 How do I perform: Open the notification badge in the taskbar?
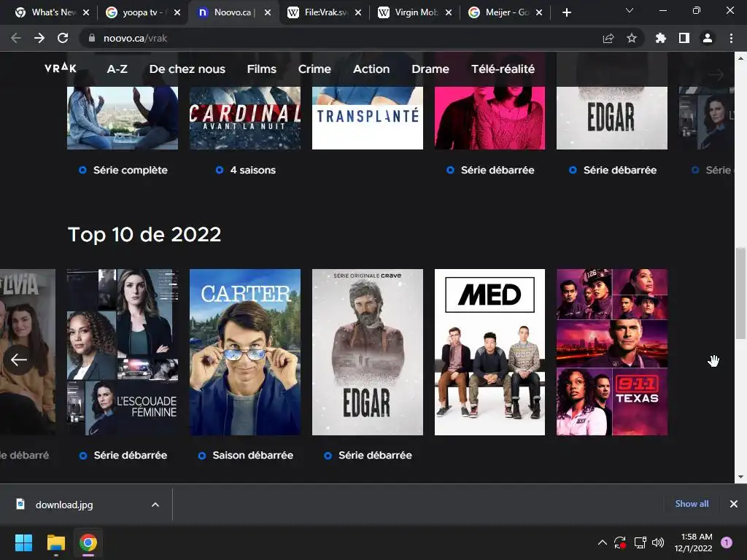click(727, 542)
